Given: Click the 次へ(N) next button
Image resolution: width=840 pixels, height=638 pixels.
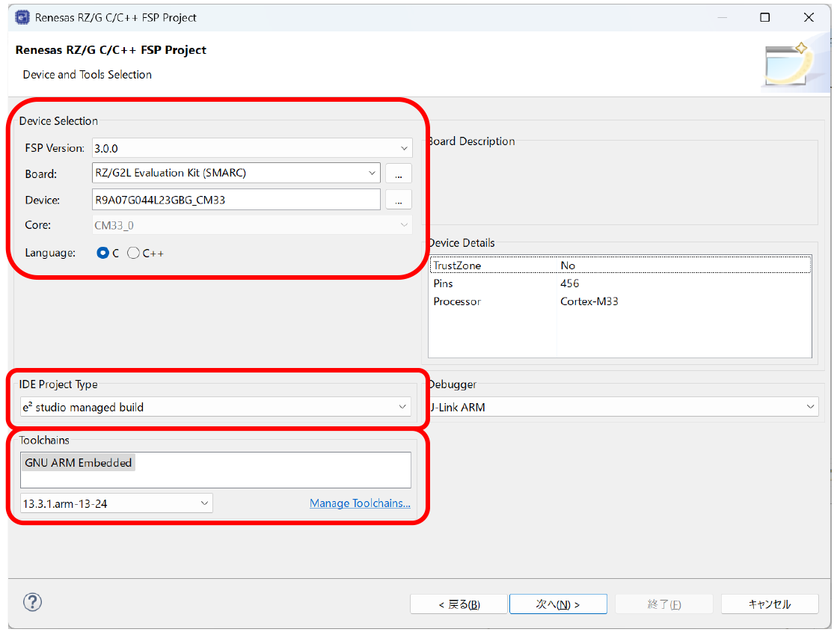Looking at the screenshot, I should coord(558,604).
